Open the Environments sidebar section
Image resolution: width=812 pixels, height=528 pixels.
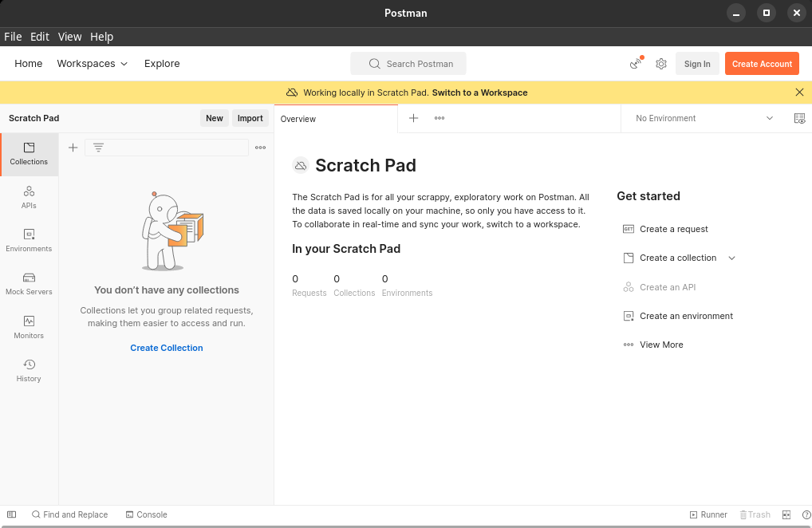pyautogui.click(x=29, y=241)
